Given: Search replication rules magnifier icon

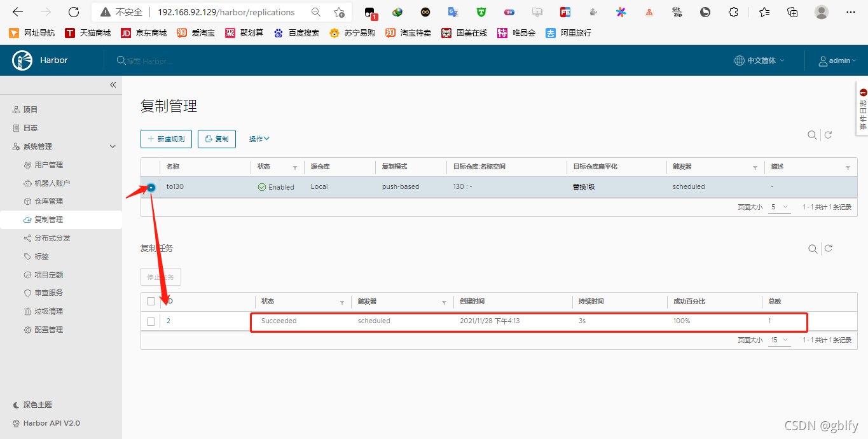Looking at the screenshot, I should [812, 135].
